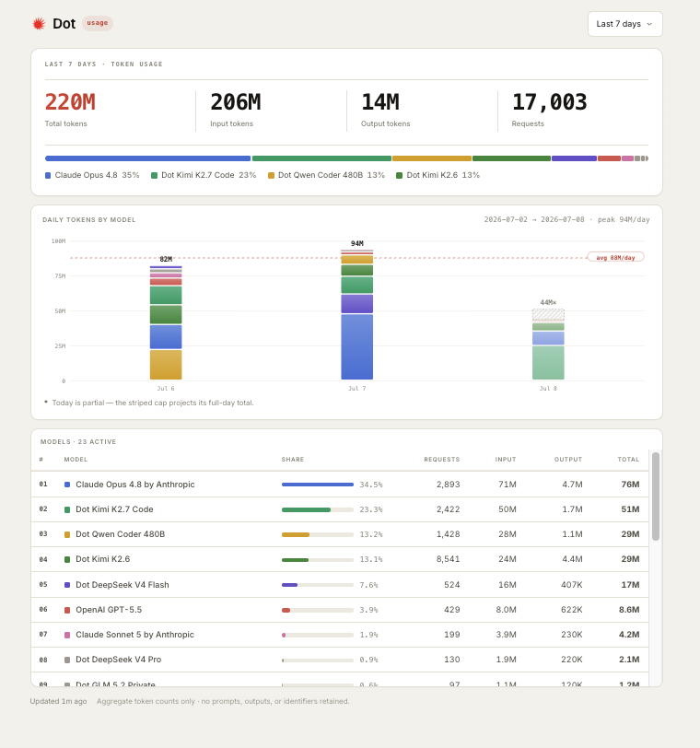Click the red swatch beside OpenAI GPT-5.5
Screen dimensions: 700x748
point(67,610)
